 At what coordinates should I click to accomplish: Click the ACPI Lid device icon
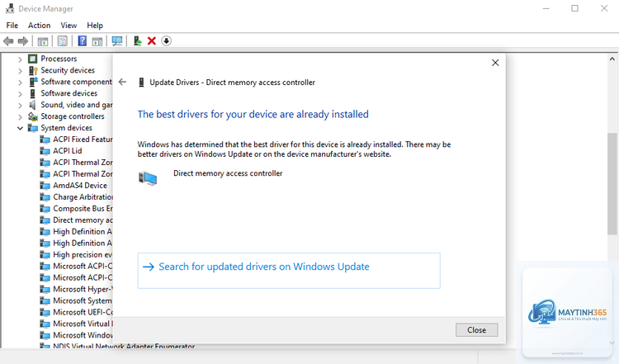(45, 151)
